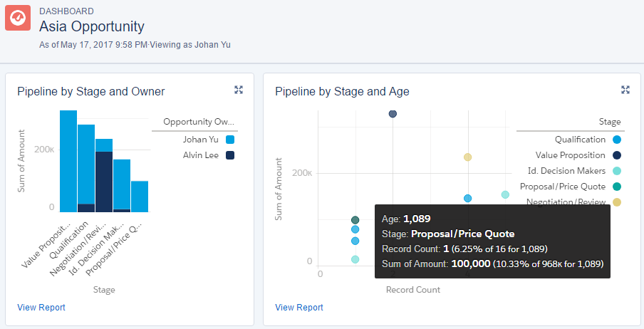Click the red dashboard gauge icon
The width and height of the screenshot is (644, 329).
click(x=18, y=18)
